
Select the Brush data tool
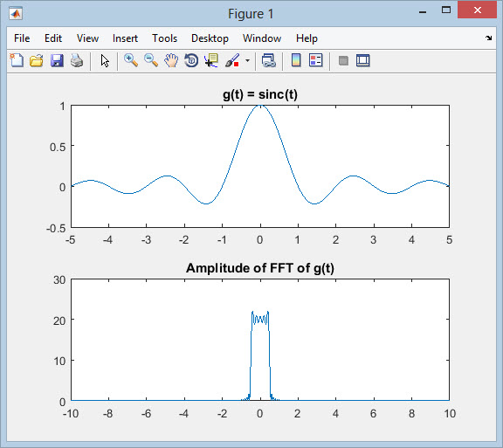click(x=232, y=60)
